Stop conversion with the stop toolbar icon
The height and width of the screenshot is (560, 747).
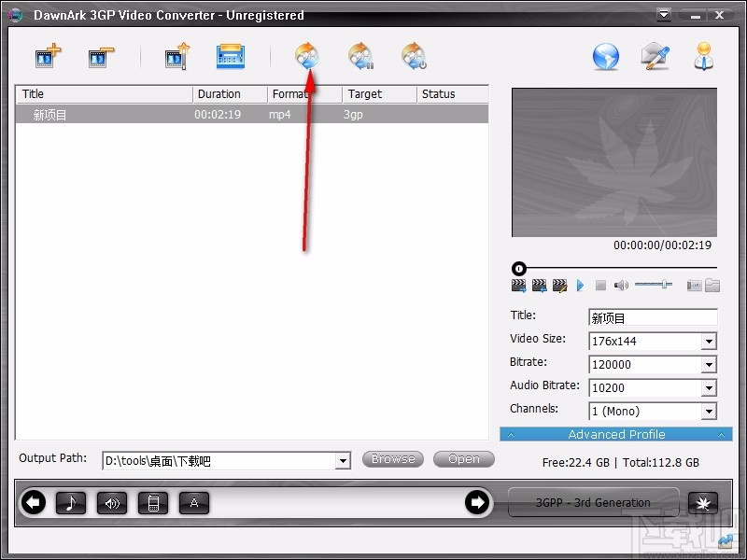click(414, 56)
